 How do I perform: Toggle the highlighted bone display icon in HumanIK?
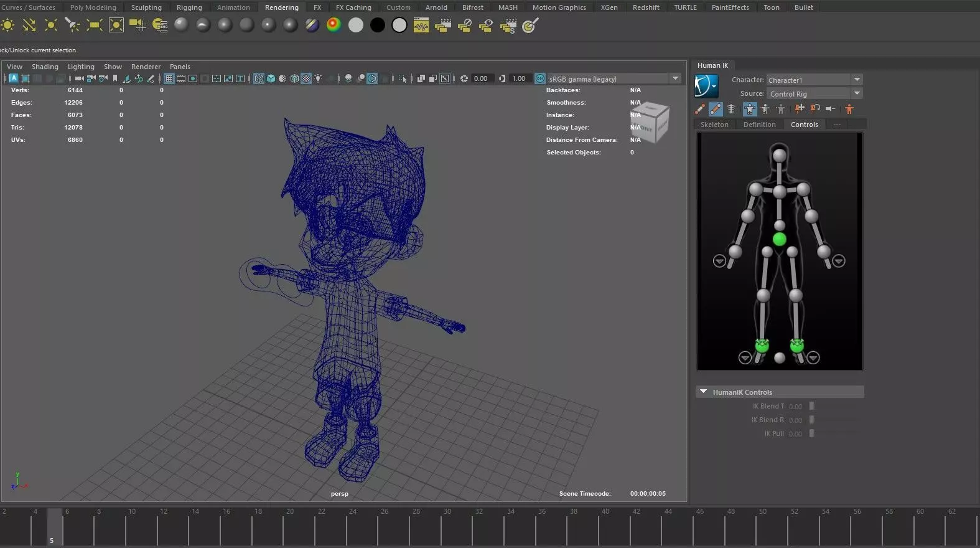(x=716, y=109)
